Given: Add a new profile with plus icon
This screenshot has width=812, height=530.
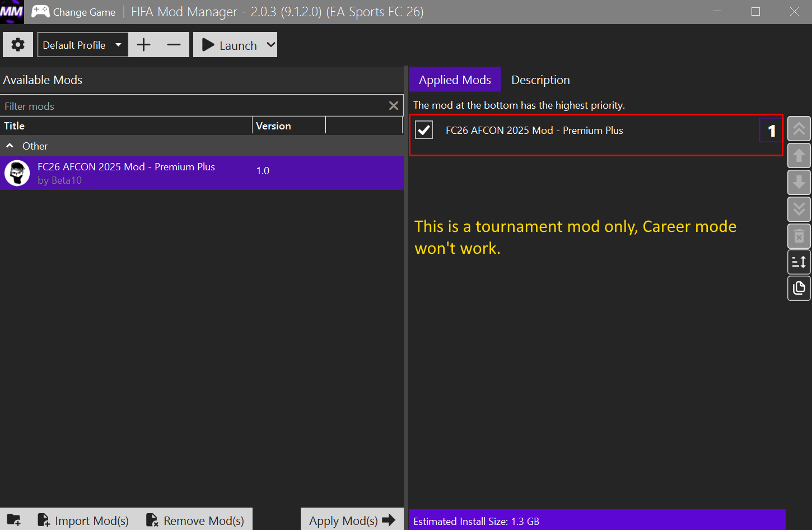Looking at the screenshot, I should tap(144, 45).
